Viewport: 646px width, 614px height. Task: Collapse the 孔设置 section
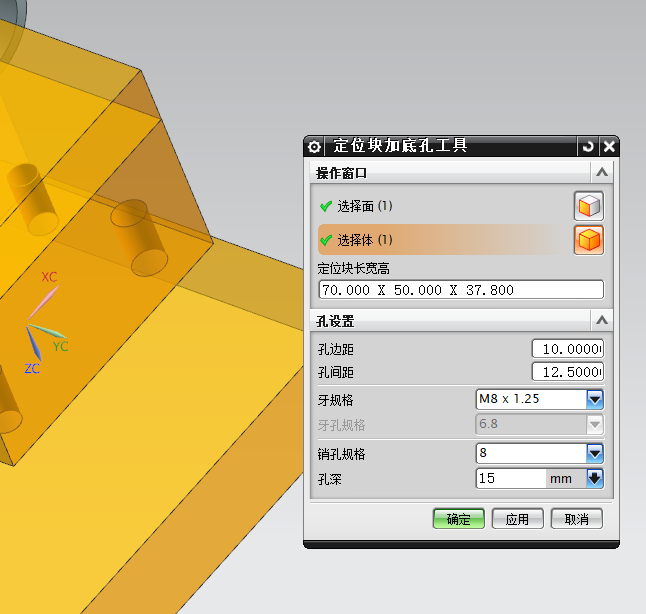point(602,320)
